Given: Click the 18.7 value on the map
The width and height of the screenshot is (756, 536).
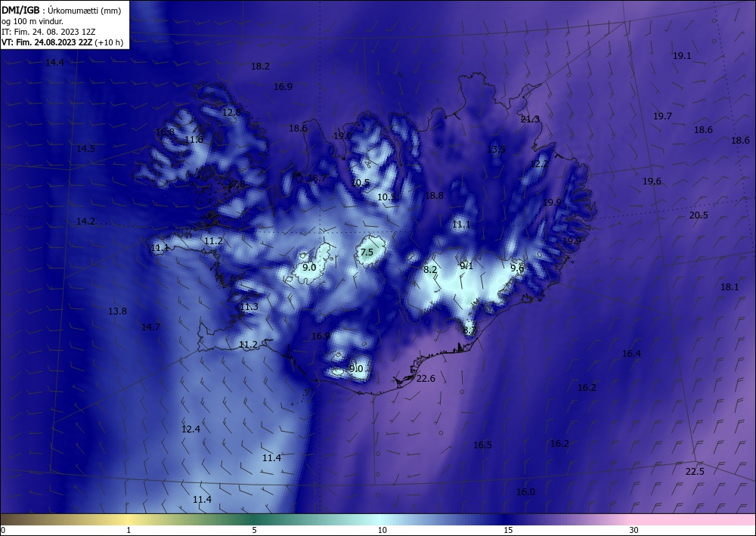Looking at the screenshot, I should 317,178.
